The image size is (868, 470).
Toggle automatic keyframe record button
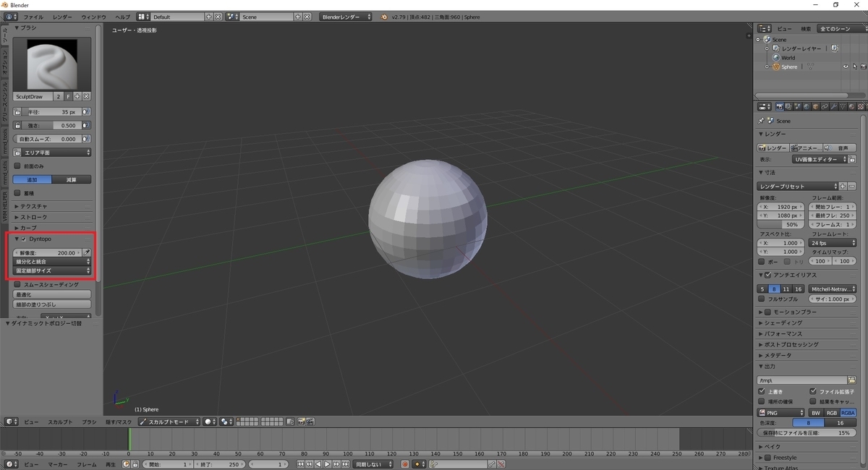click(405, 464)
